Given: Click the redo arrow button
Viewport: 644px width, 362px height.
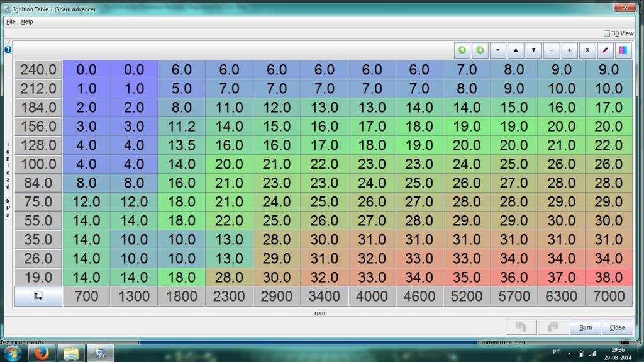Looking at the screenshot, I should [x=553, y=327].
